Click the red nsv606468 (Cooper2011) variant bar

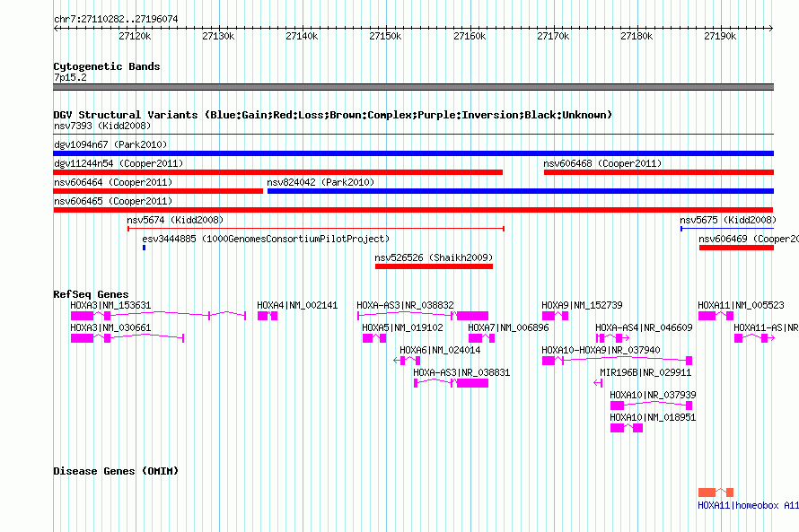click(x=659, y=172)
